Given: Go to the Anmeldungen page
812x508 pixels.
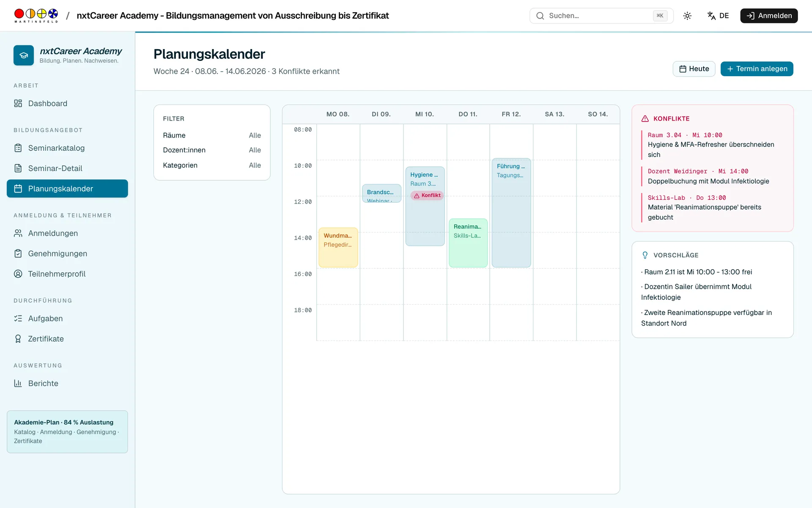Looking at the screenshot, I should coord(67,233).
